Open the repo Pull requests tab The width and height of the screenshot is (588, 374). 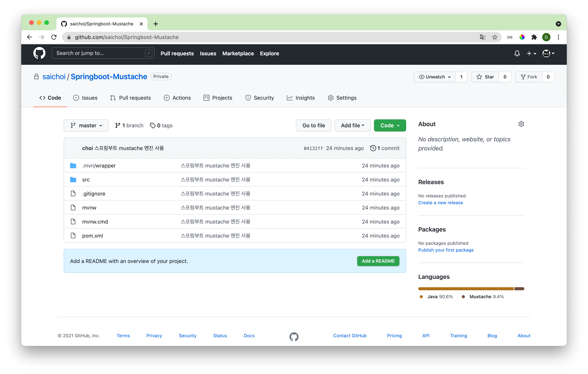pyautogui.click(x=130, y=98)
